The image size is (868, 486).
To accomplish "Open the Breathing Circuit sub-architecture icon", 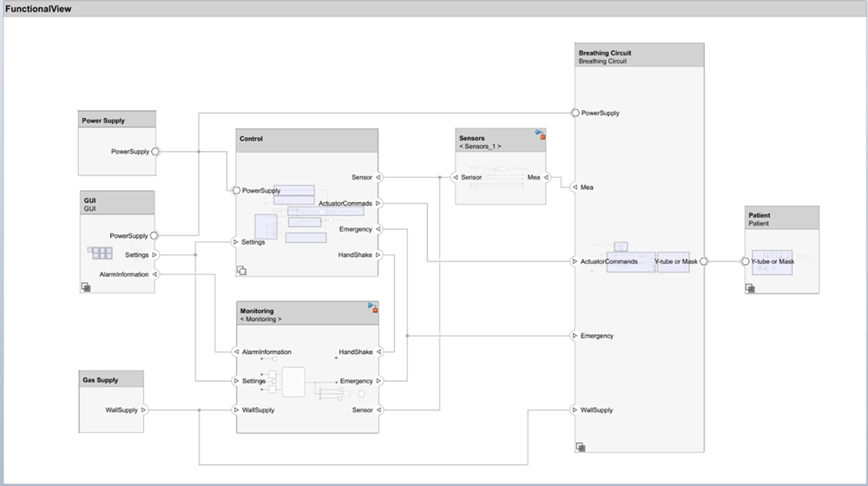I will point(580,446).
